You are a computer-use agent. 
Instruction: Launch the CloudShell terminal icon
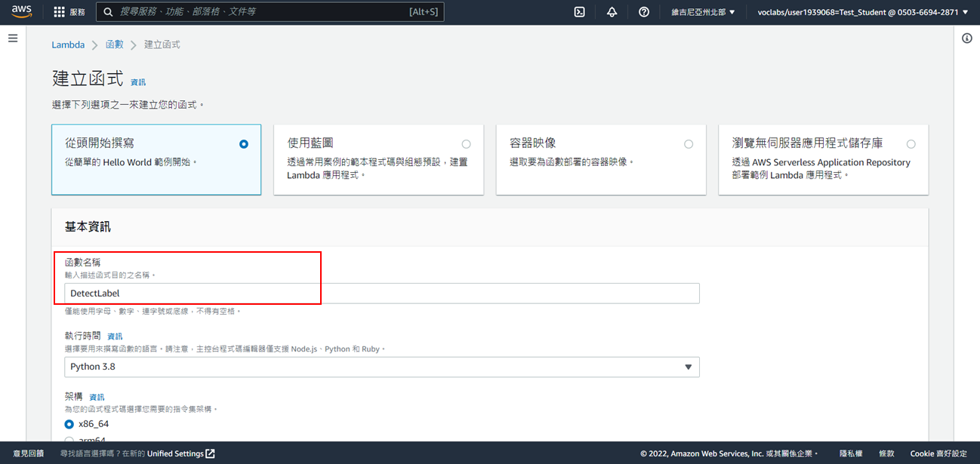click(580, 12)
